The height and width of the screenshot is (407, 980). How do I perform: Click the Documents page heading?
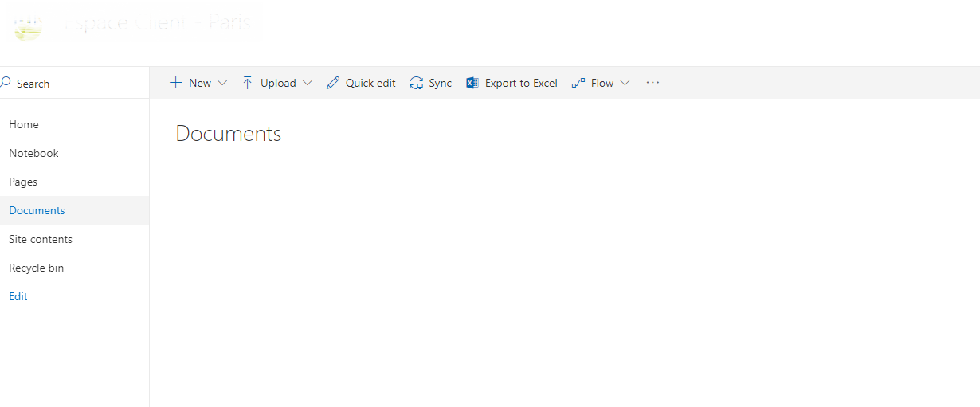point(229,134)
